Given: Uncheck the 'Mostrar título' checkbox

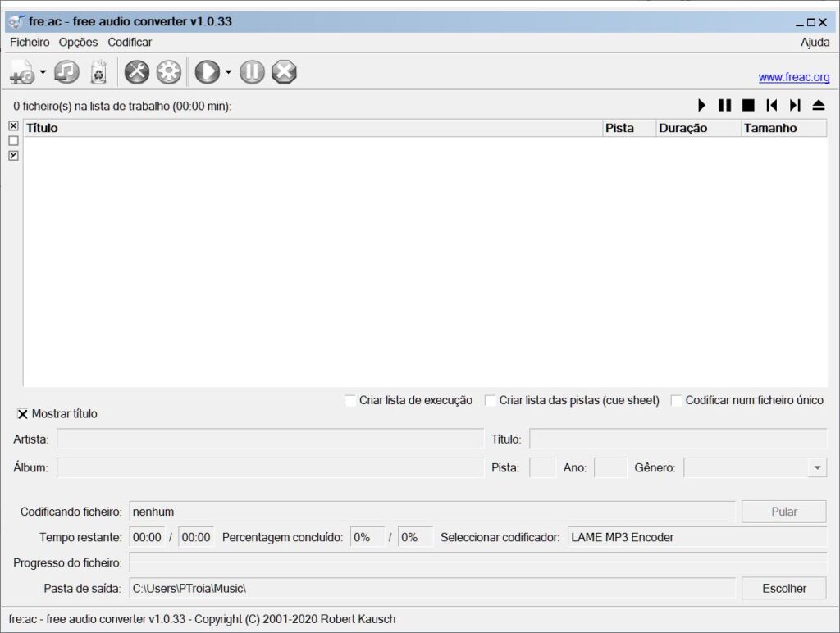Looking at the screenshot, I should tap(22, 414).
